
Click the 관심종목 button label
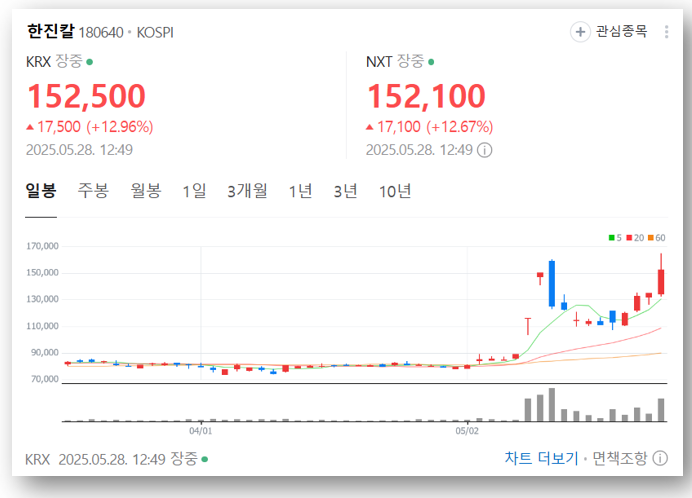622,31
